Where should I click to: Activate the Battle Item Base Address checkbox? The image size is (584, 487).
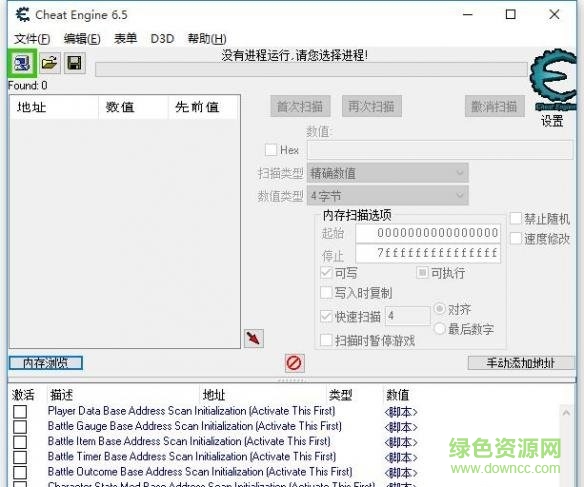tap(20, 442)
